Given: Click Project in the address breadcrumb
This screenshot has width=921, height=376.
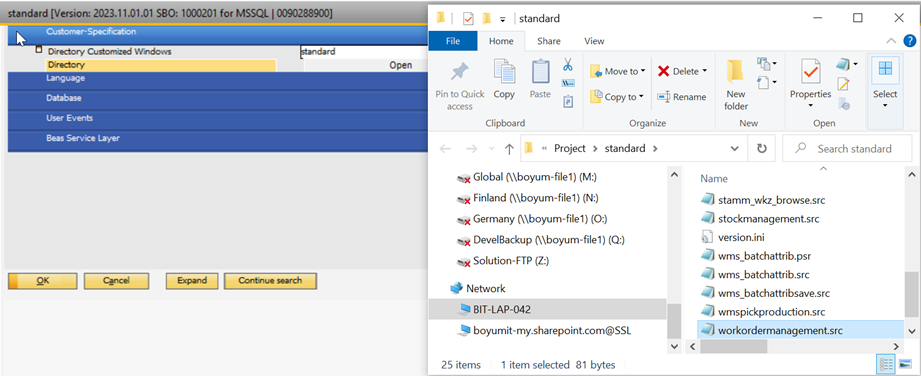Looking at the screenshot, I should click(570, 149).
